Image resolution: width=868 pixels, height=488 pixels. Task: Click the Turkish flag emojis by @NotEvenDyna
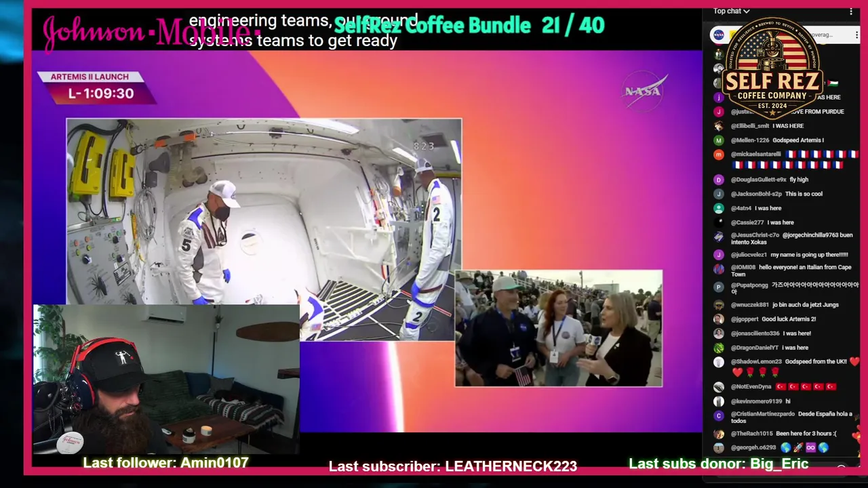point(806,387)
